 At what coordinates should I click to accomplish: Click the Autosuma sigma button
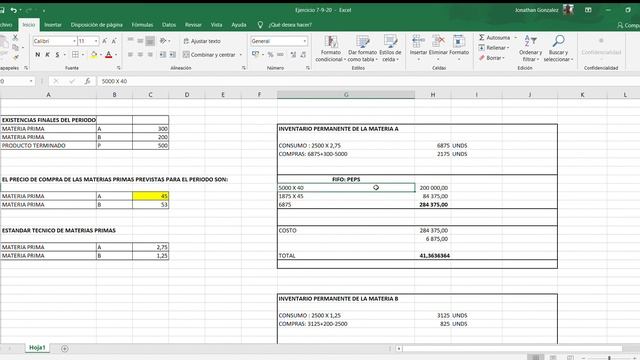494,38
